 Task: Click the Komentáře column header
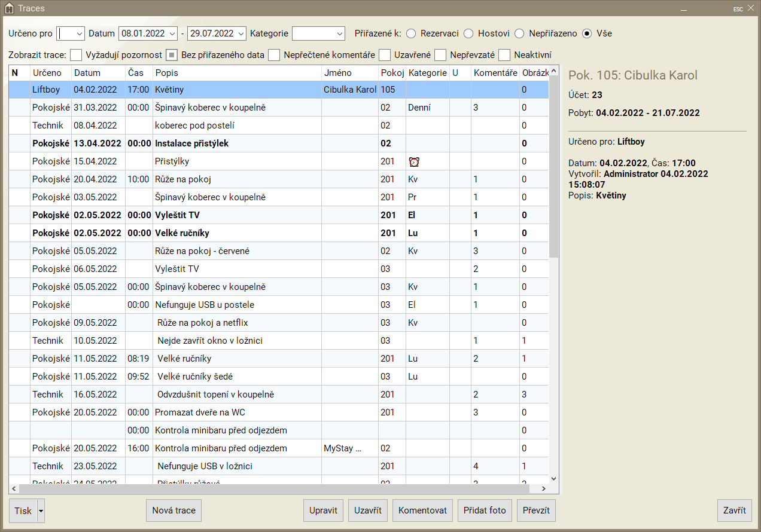(495, 73)
